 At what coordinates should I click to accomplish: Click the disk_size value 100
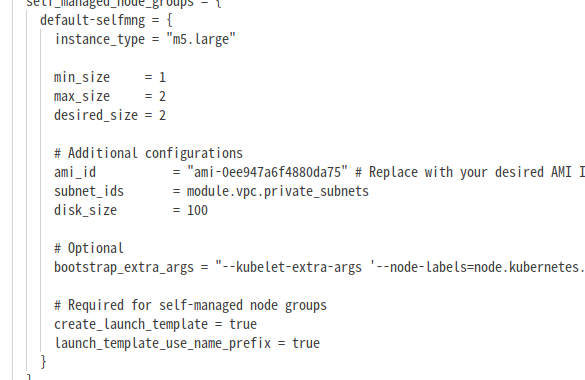(x=197, y=210)
